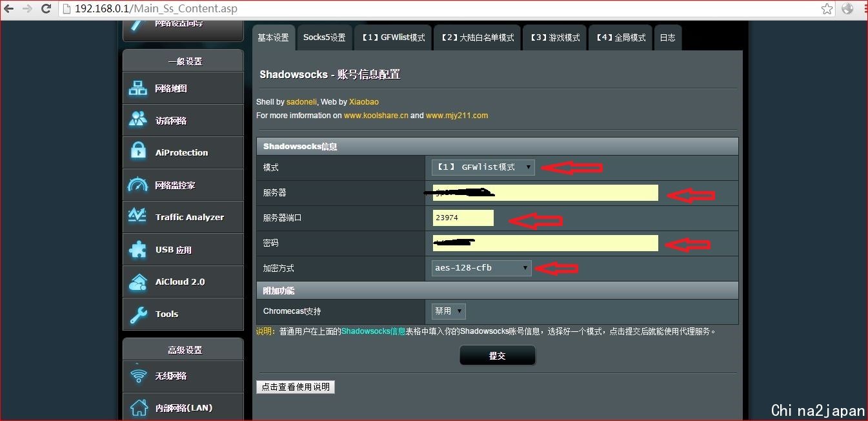
Task: Open the USB 应用 puzzle icon
Action: pyautogui.click(x=138, y=249)
